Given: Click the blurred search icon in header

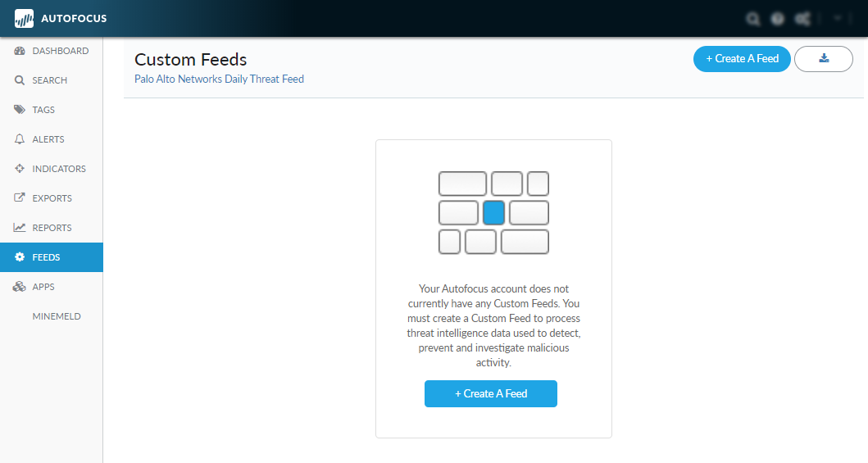Looking at the screenshot, I should 753,18.
